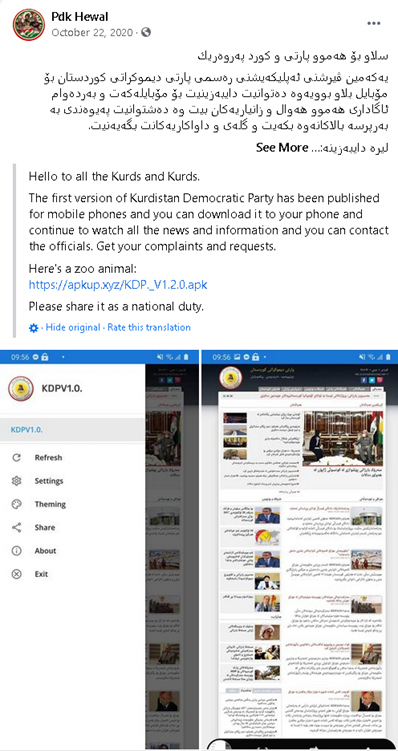This screenshot has width=398, height=751.
Task: Select Share menu entry label
Action: 45,527
